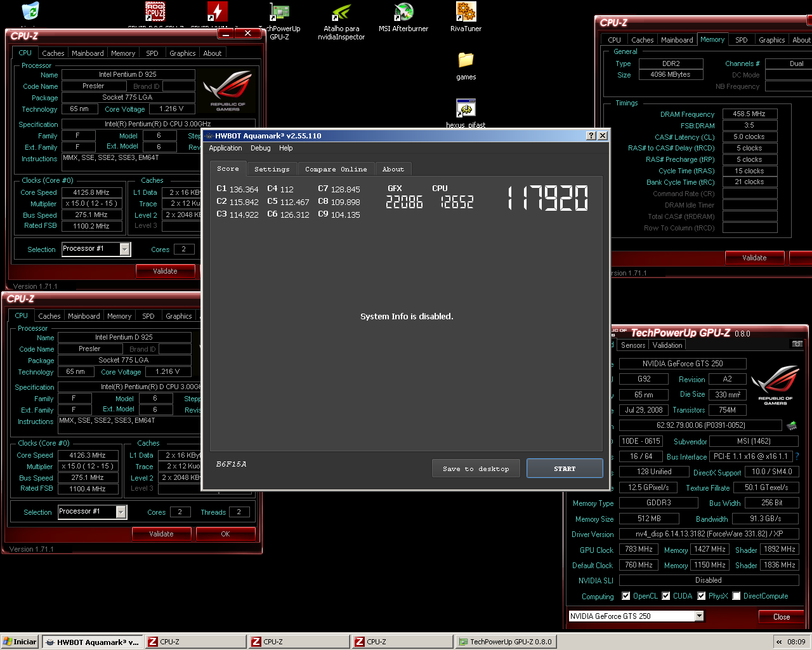Click Save to desktop button

(x=476, y=468)
